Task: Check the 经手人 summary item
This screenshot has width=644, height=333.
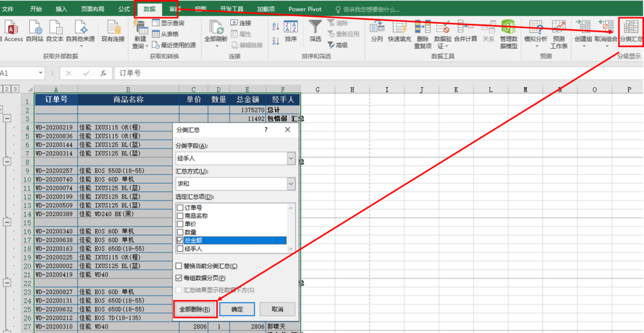Action: click(180, 249)
